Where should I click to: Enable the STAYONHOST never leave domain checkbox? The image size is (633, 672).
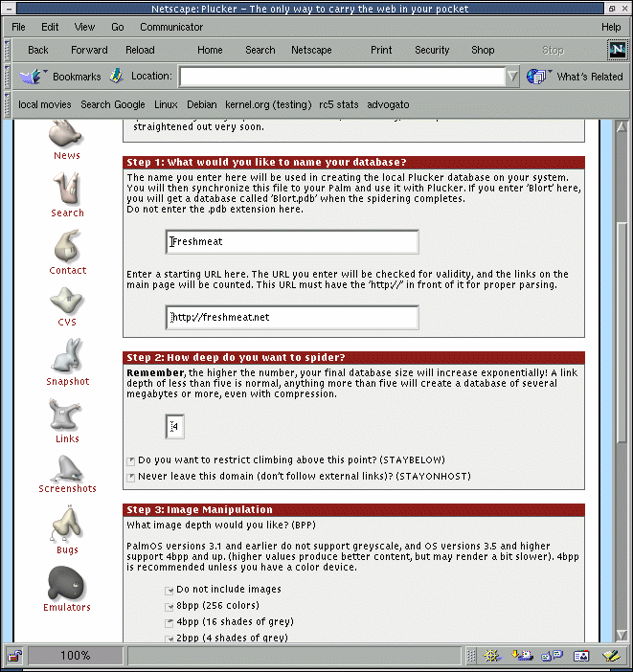coord(131,477)
